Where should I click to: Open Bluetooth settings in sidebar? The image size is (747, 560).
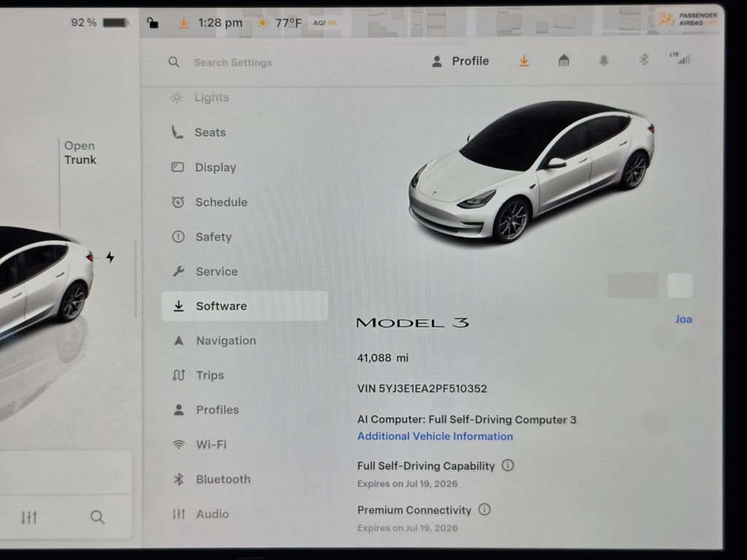tap(212, 479)
